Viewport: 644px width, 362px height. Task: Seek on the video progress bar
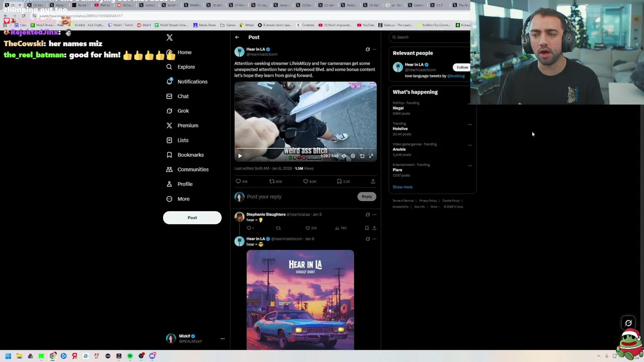coord(305,149)
